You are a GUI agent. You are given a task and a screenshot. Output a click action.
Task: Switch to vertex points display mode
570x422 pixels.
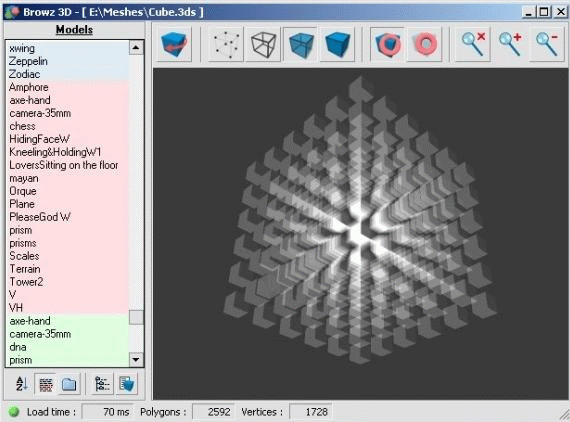click(x=226, y=44)
